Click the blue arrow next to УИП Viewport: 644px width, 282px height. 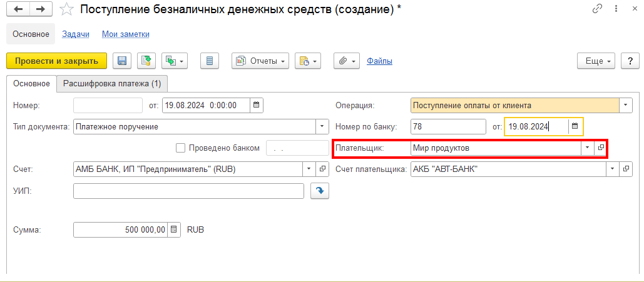click(319, 191)
